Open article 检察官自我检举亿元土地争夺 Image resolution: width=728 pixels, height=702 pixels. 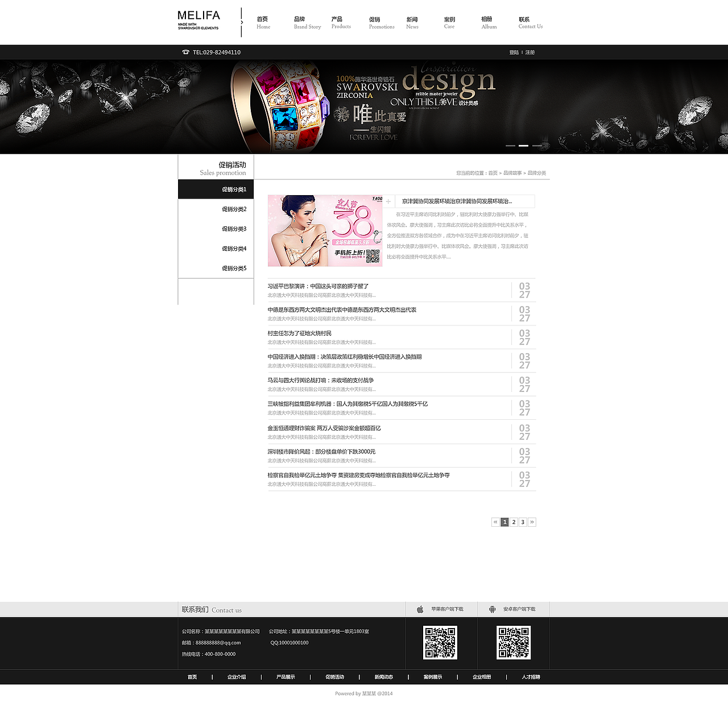[359, 475]
